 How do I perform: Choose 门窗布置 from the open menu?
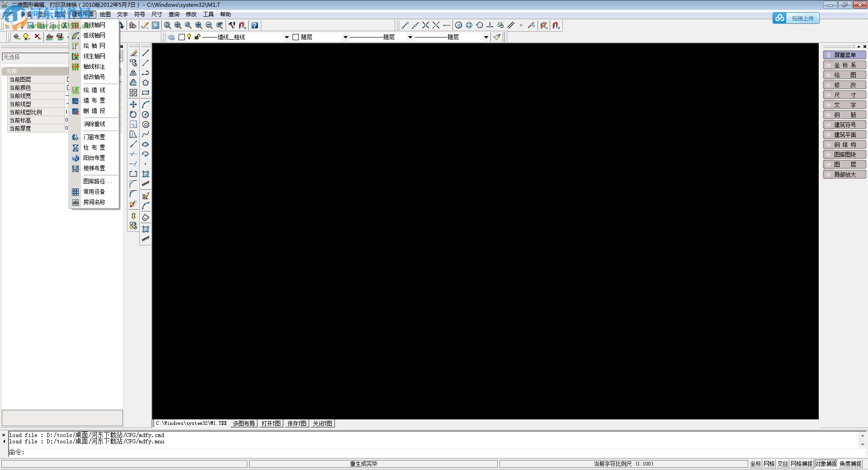[x=94, y=137]
